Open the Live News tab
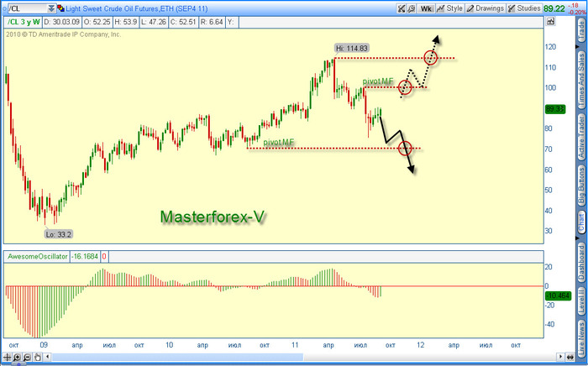 (580, 340)
